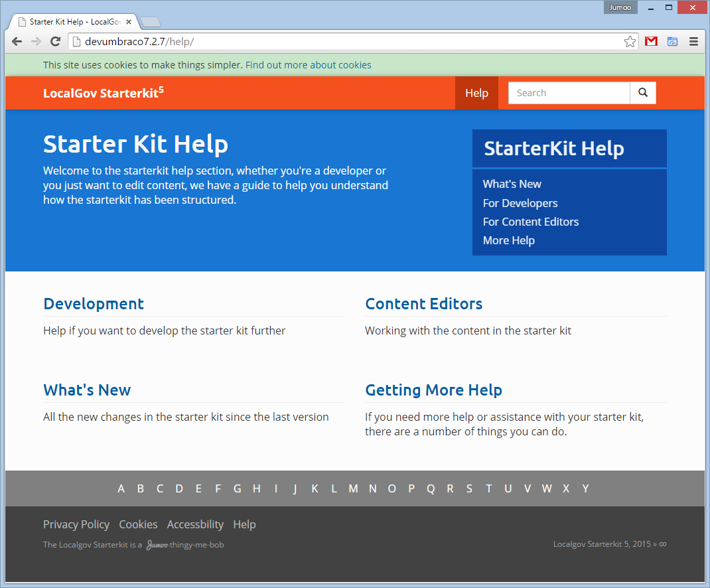Image resolution: width=710 pixels, height=588 pixels.
Task: Open the Development section heading
Action: coord(94,304)
